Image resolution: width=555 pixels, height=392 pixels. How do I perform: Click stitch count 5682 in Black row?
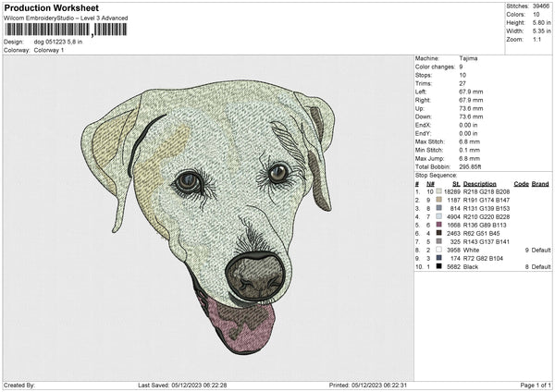tap(453, 267)
